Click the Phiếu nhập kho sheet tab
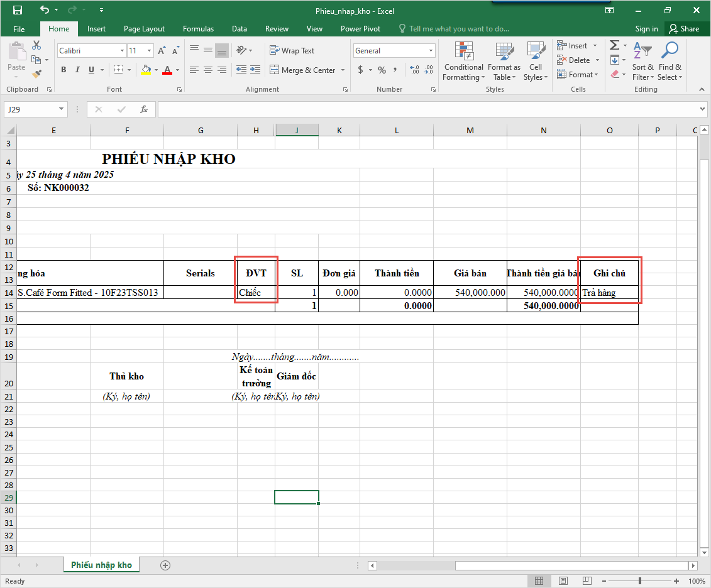The height and width of the screenshot is (588, 711). 102,565
